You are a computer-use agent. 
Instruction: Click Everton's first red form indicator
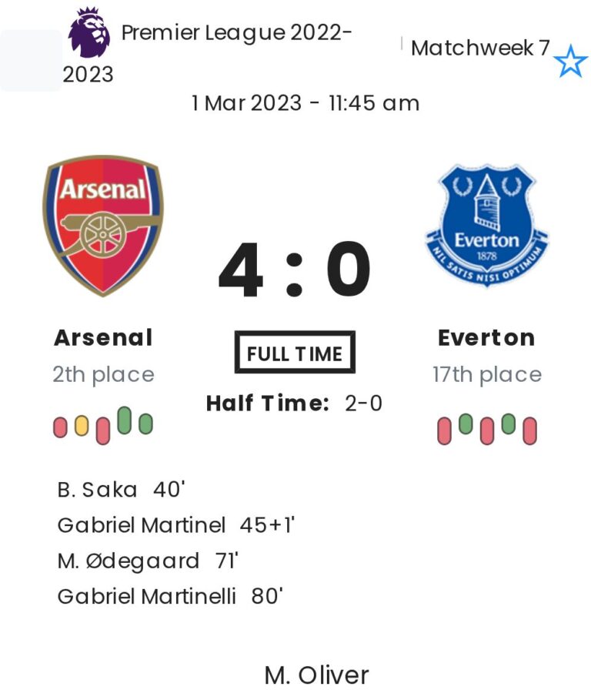pyautogui.click(x=444, y=430)
